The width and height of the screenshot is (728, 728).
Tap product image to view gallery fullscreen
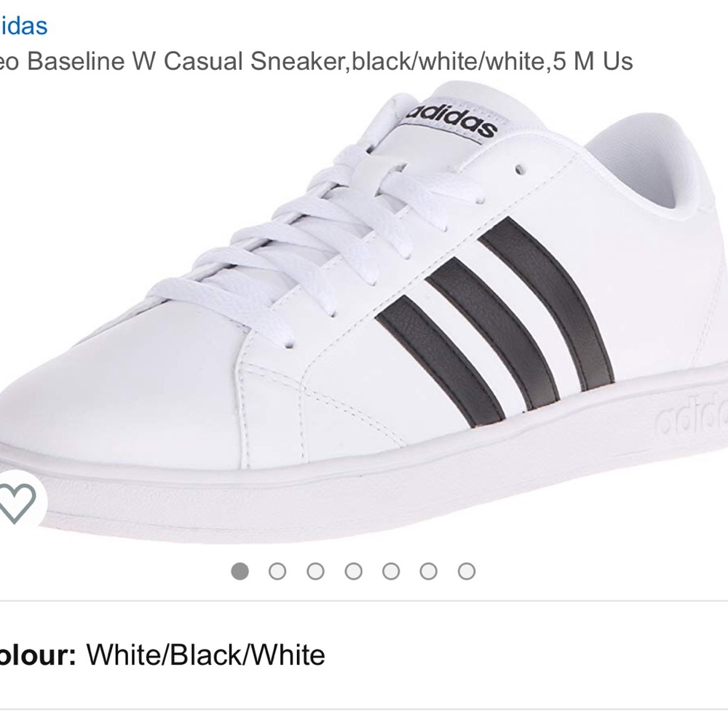point(364,313)
